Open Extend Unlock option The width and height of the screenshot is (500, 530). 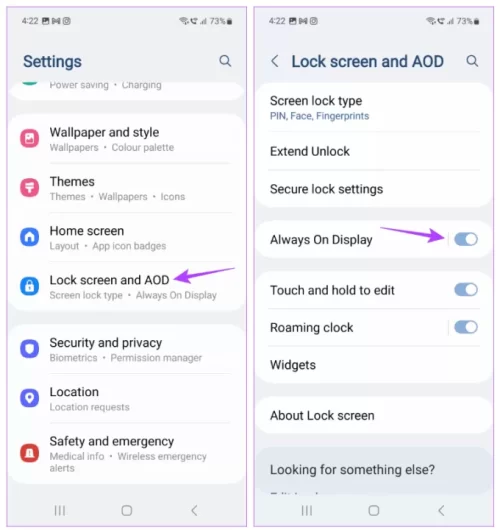pyautogui.click(x=374, y=151)
